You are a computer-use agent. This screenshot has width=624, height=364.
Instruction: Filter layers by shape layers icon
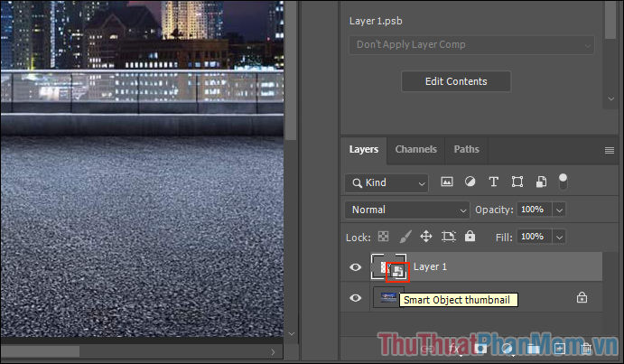point(517,182)
